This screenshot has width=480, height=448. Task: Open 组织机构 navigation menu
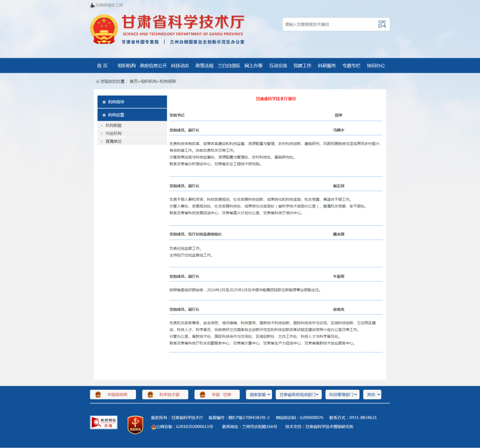127,65
